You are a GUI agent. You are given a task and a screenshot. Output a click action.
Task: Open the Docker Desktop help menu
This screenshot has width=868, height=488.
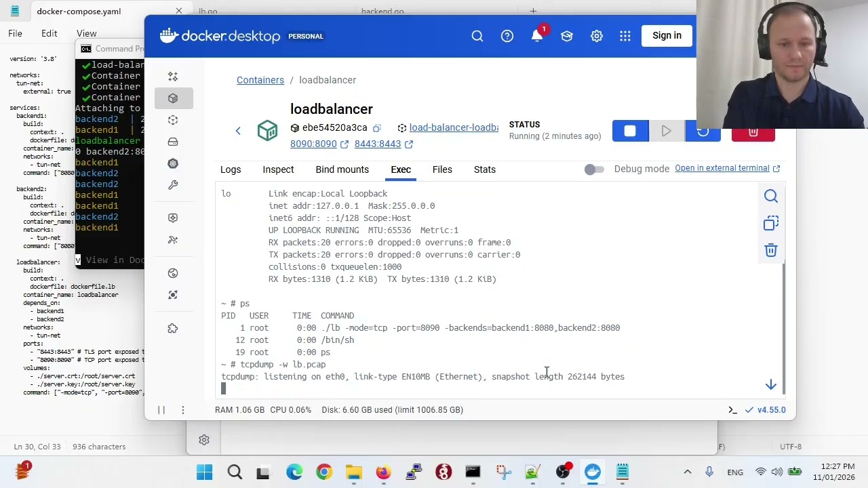click(x=507, y=36)
